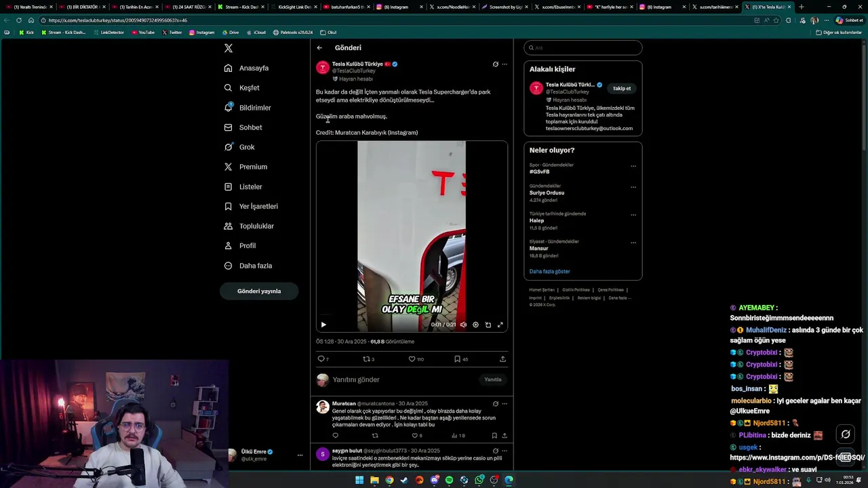Open Halep trending topic
This screenshot has height=488, width=868.
536,221
